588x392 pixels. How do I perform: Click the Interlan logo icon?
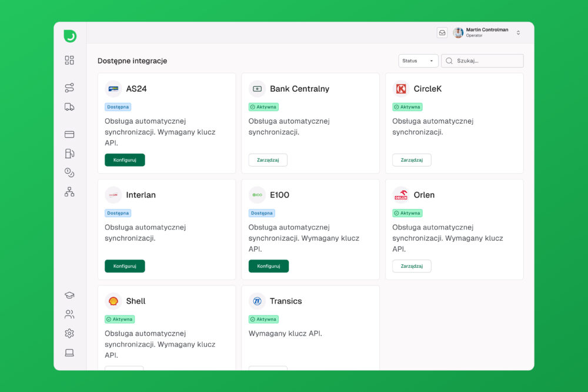[113, 195]
